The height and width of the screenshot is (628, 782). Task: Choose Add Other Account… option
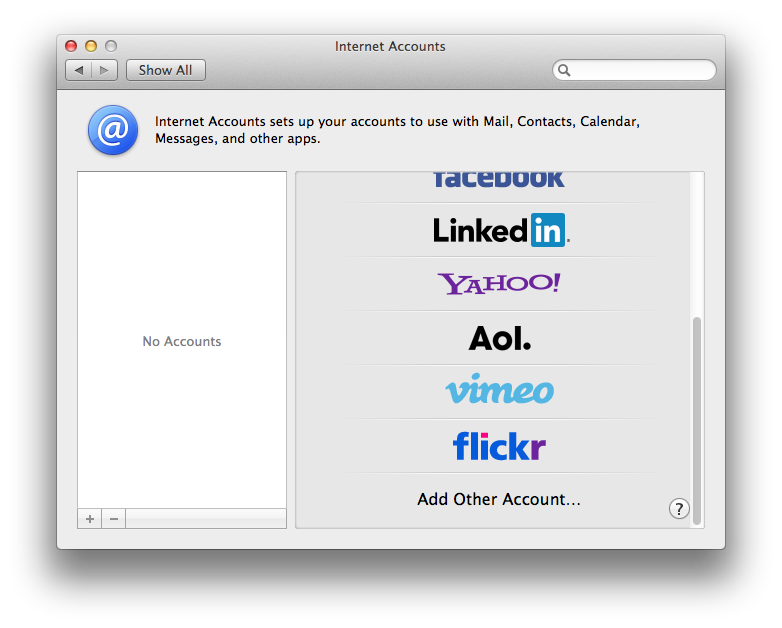[499, 499]
